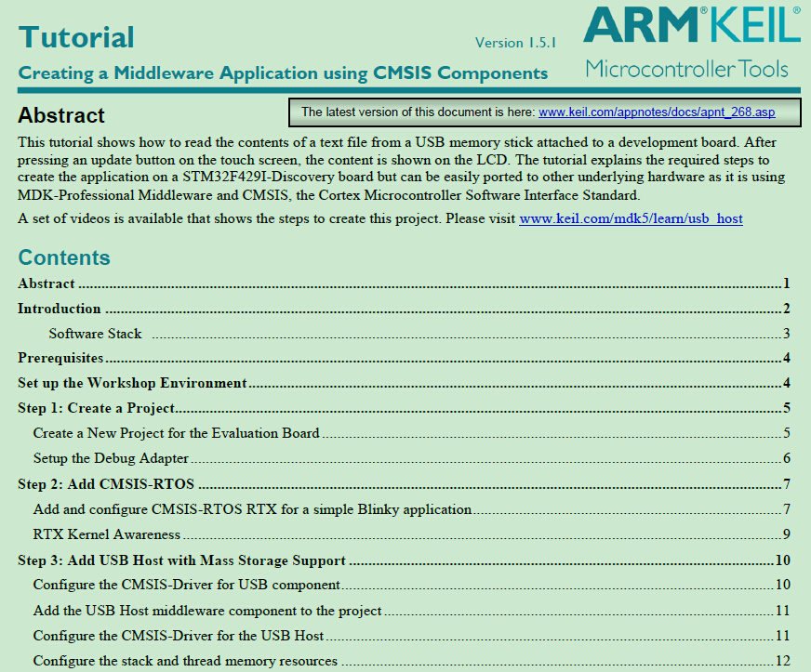
Task: Open Configure the CMSIS-Driver for USB component
Action: coord(412,585)
